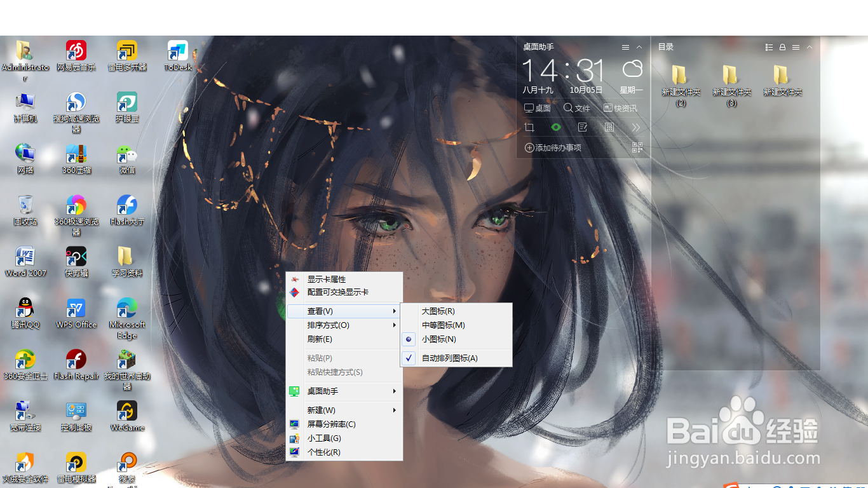Select the 雷电多开器 desktop icon

point(127,56)
